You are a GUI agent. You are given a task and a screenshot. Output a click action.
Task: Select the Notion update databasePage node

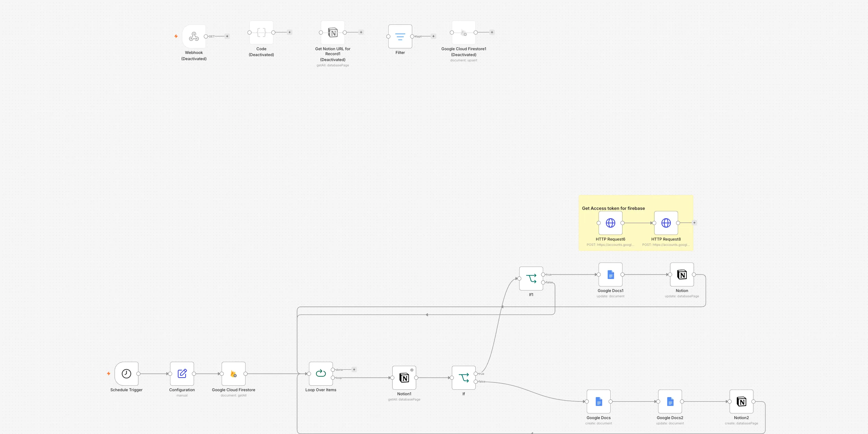(x=682, y=275)
